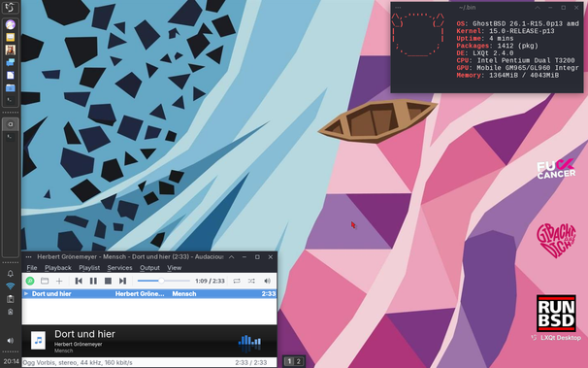Click the 2:33 / 2:33 status bar length

251,363
